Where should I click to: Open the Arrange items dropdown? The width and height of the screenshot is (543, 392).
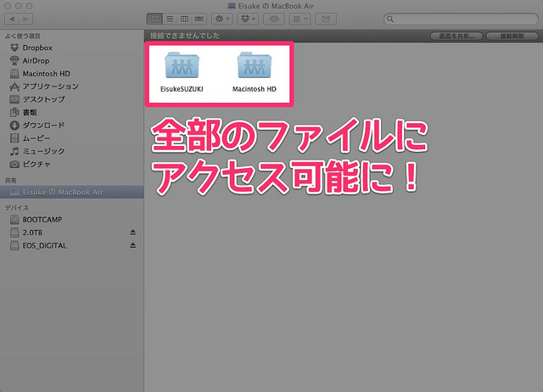(299, 19)
